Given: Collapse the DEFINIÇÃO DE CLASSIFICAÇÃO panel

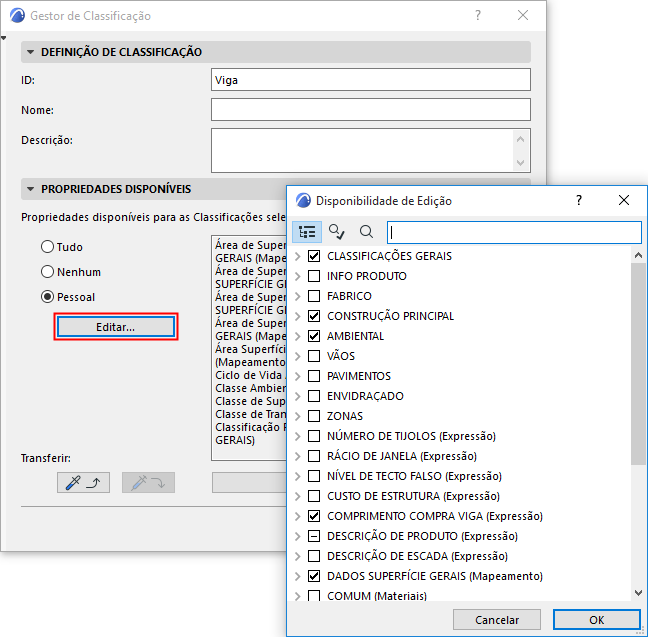Looking at the screenshot, I should (x=30, y=52).
